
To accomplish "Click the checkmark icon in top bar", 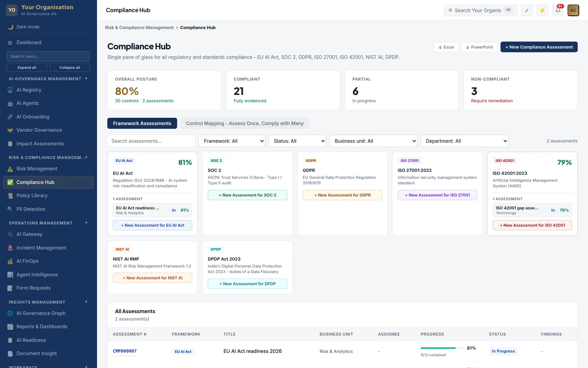I will tap(527, 10).
